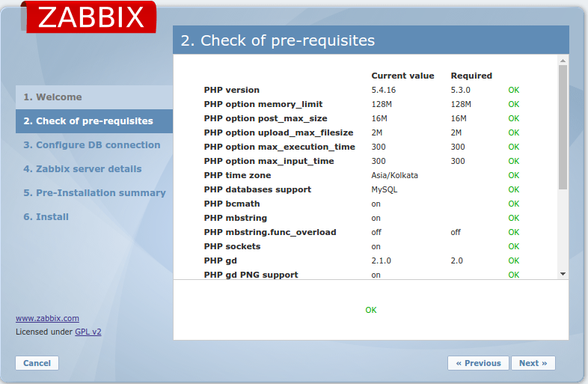Image resolution: width=588 pixels, height=384 pixels.
Task: Click the Cancel button
Action: point(37,363)
